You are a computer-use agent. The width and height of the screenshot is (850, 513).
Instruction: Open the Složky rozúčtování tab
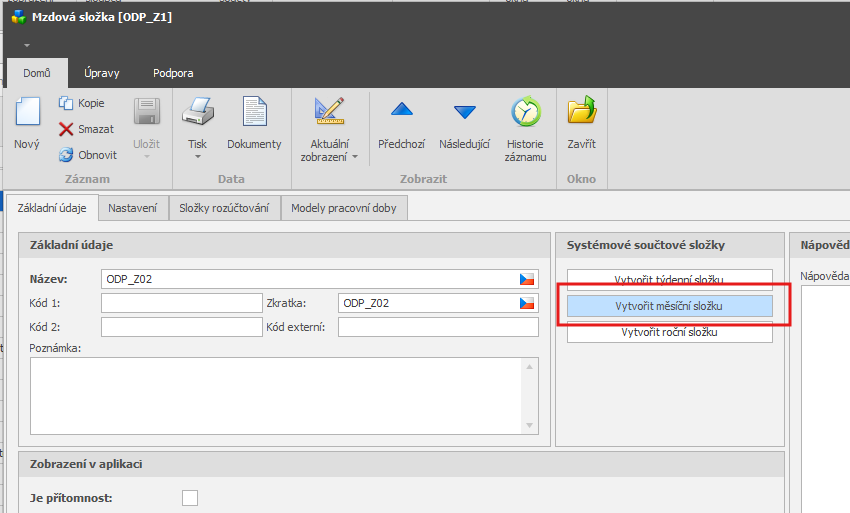[224, 208]
